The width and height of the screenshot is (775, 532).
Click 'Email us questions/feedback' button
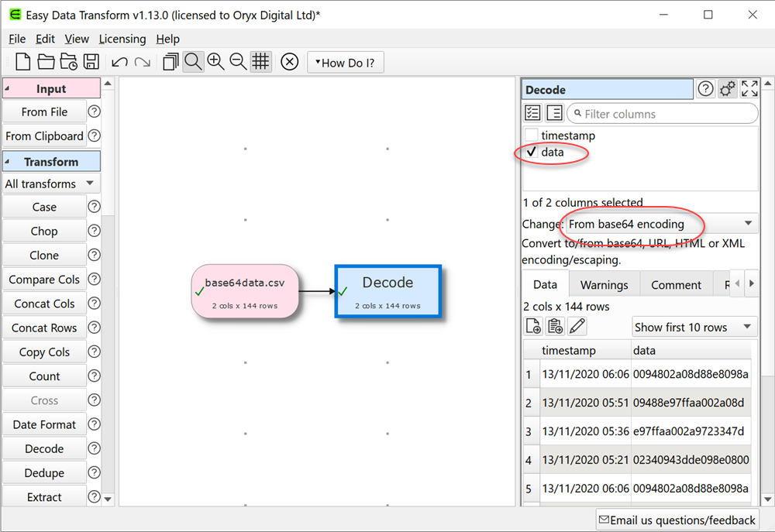(676, 520)
